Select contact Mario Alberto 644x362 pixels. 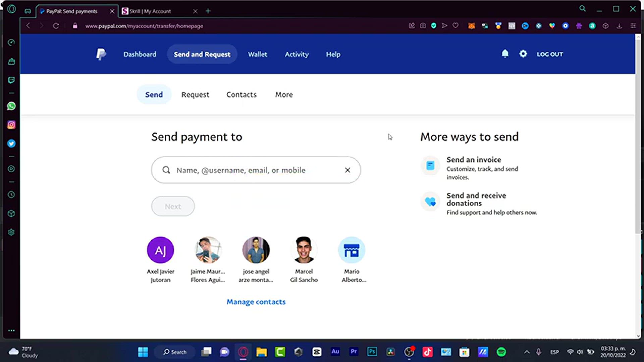(x=352, y=260)
